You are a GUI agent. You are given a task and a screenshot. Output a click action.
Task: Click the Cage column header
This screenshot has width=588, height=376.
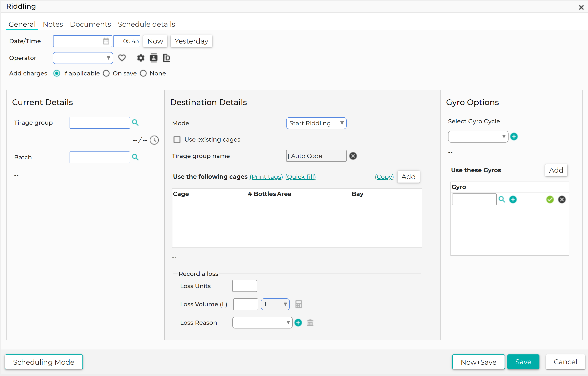pyautogui.click(x=181, y=194)
